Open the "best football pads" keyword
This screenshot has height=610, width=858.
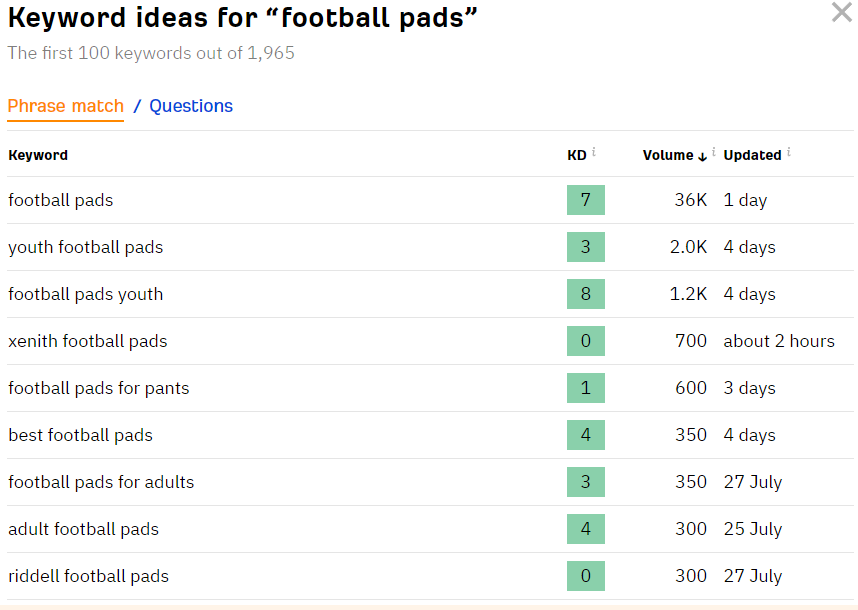80,435
